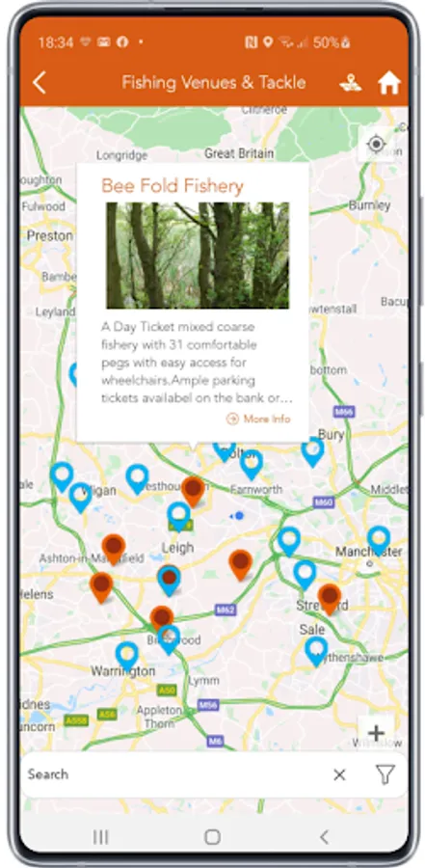Open More Info for Bee Fold Fishery

click(x=258, y=419)
